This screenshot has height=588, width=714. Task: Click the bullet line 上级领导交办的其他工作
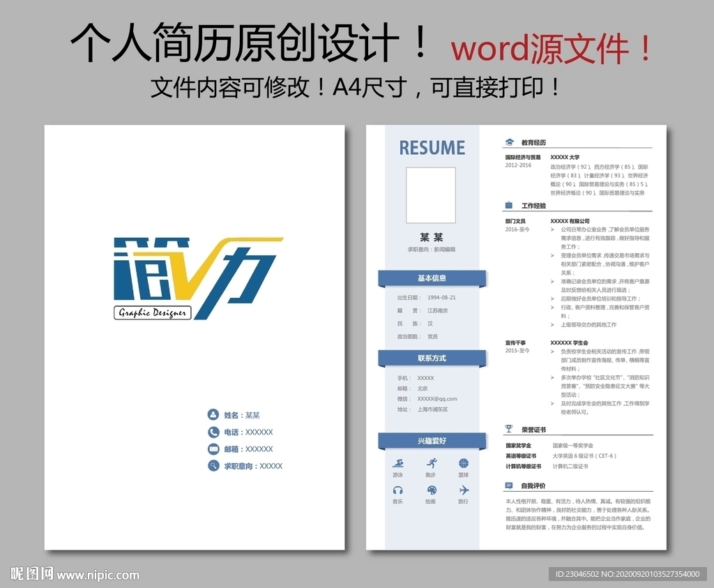588,325
